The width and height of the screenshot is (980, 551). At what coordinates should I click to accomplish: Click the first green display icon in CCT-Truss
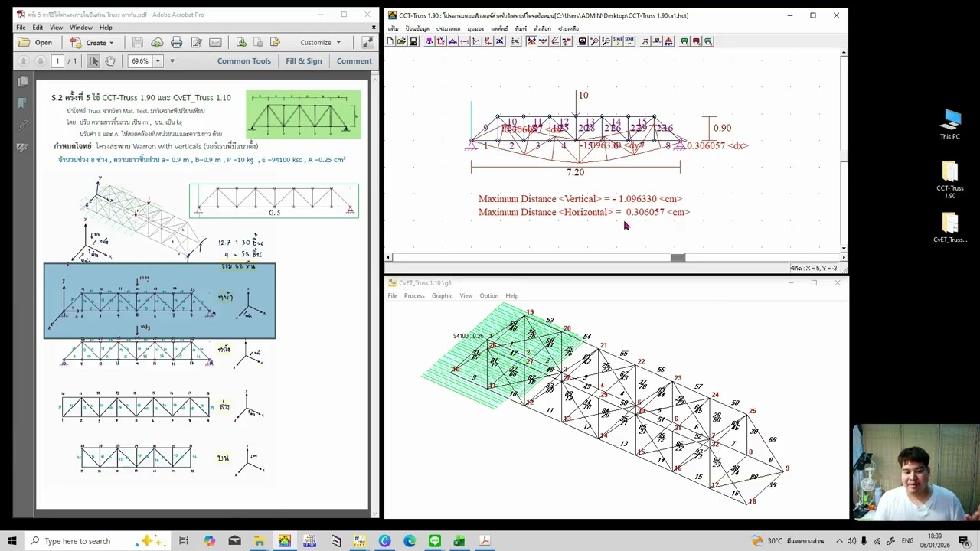(x=684, y=41)
